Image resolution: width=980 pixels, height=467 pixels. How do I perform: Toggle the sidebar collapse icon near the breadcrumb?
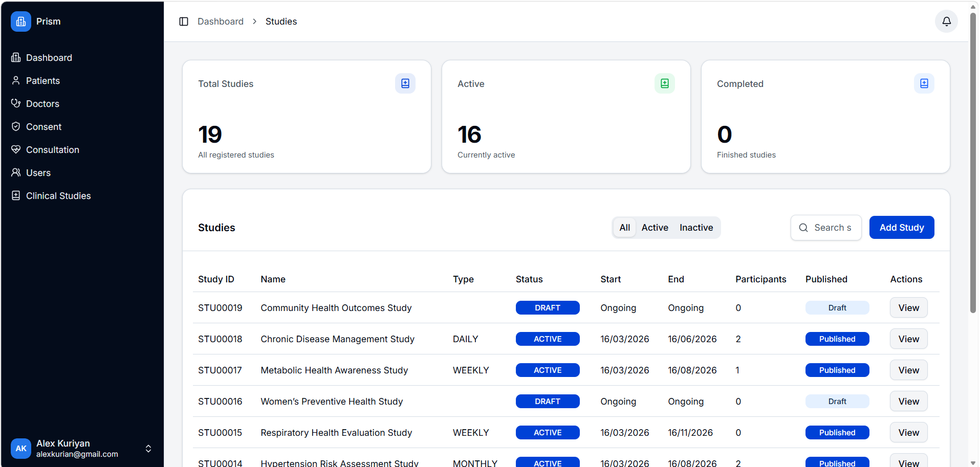coord(184,21)
